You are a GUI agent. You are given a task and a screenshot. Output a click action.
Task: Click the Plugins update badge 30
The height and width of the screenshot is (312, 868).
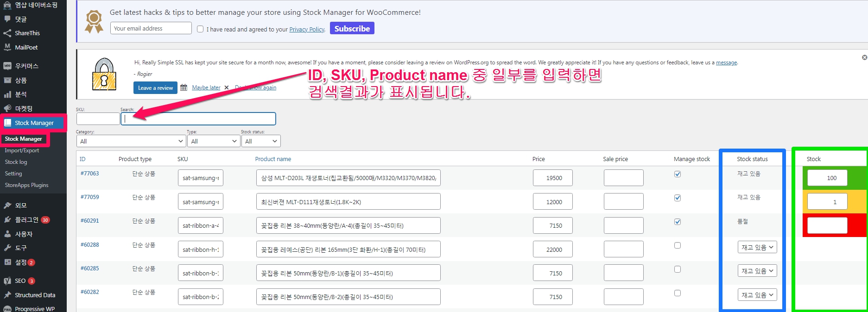(x=45, y=220)
